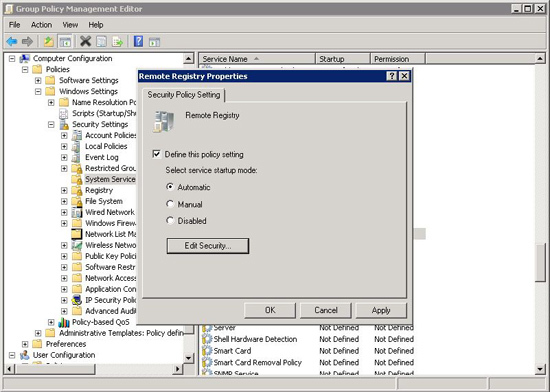
Task: Expand the File System node
Action: pos(64,201)
